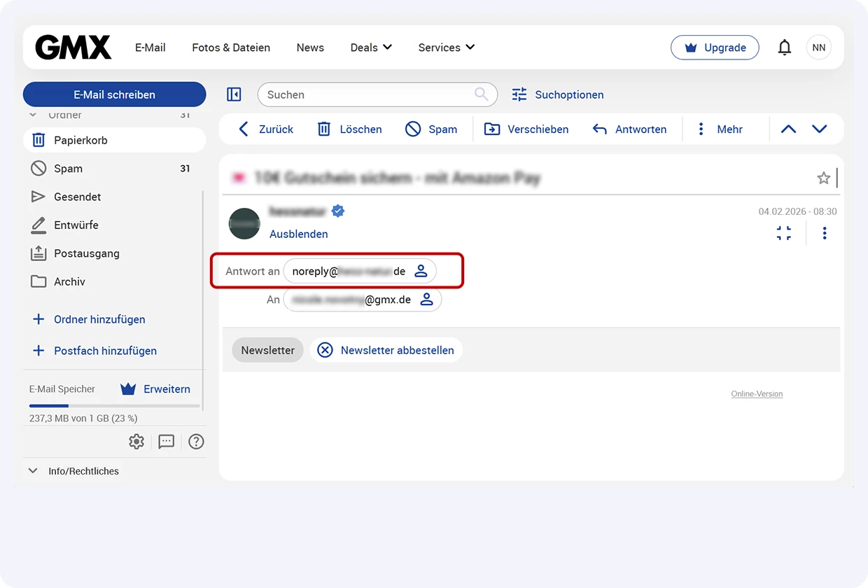Viewport: 868px width, 588px height.
Task: Star this email as favorite
Action: tap(823, 178)
